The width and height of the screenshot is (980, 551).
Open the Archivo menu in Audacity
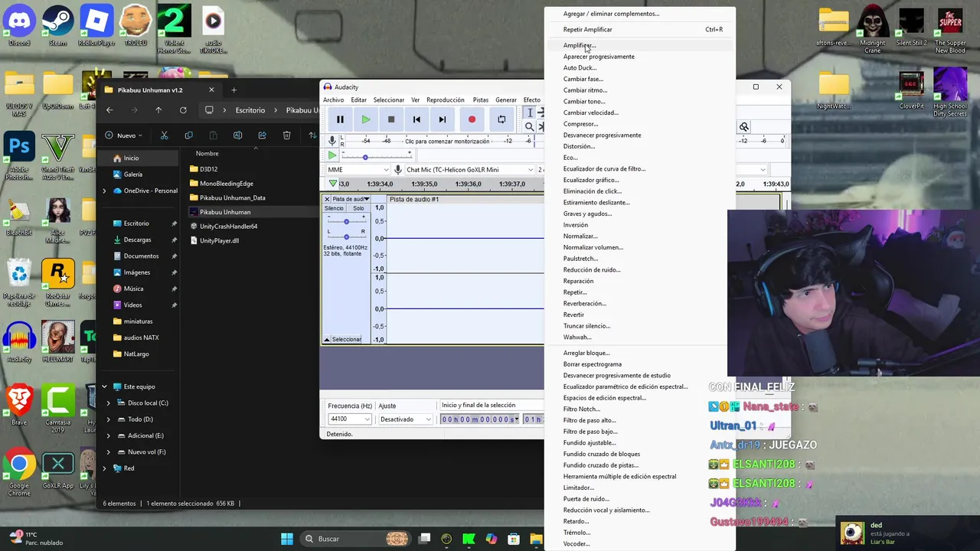click(333, 99)
